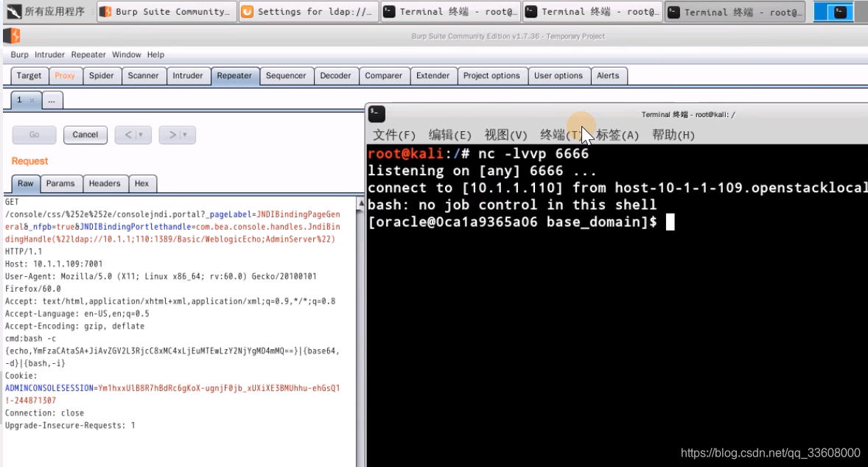868x467 pixels.
Task: Switch to the Project options tab
Action: [x=491, y=76]
